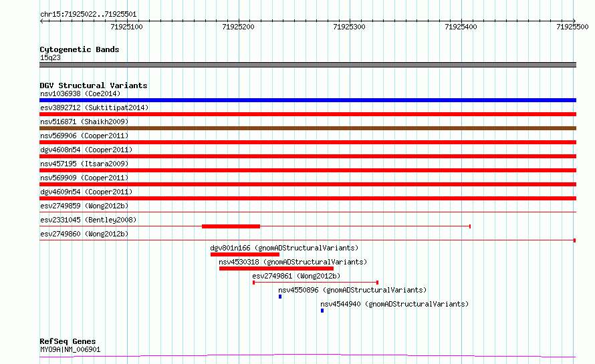Open the RefSeq Genes track title
The height and width of the screenshot is (364, 595).
click(68, 341)
